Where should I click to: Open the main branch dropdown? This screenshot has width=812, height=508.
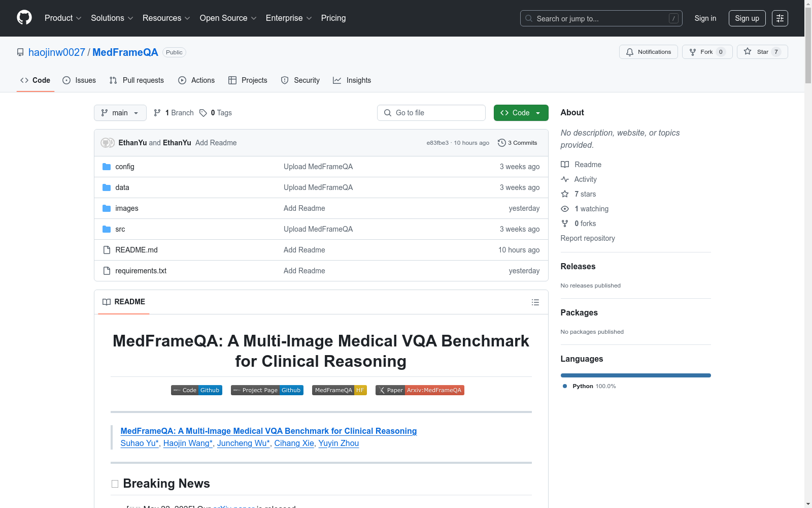click(120, 113)
